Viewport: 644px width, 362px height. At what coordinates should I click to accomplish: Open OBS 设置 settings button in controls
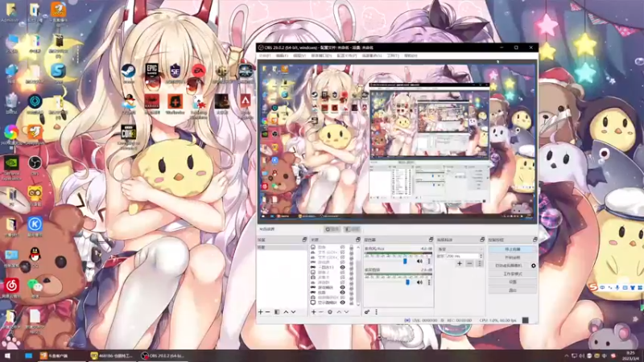[x=512, y=282]
